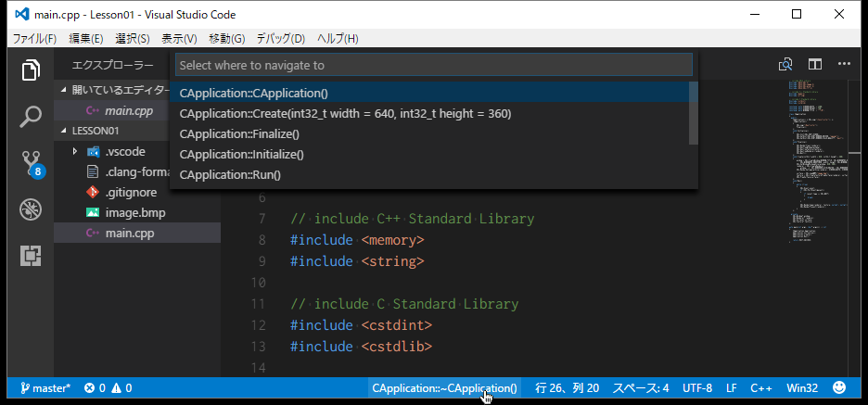Click the 行 26、列 20 cursor position

click(567, 387)
